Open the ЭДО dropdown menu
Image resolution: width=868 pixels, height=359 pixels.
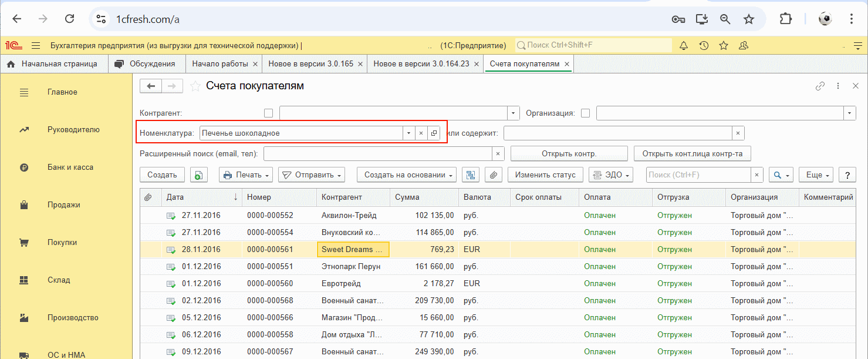coord(612,175)
